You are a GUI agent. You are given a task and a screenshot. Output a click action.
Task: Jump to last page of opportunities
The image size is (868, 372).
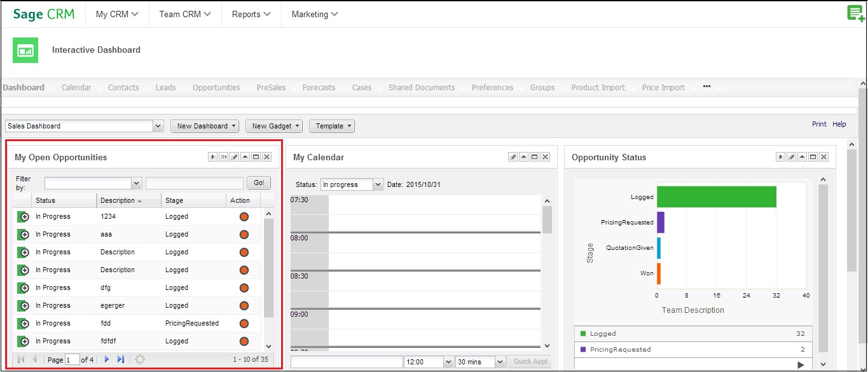pos(121,359)
